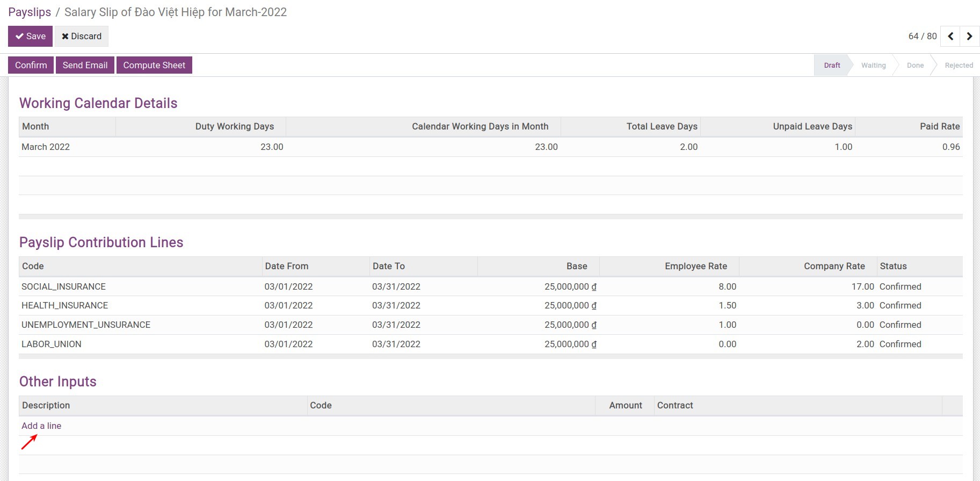Select the HEALTH_INSURANCE contribution row
The width and height of the screenshot is (980, 481).
tap(64, 305)
